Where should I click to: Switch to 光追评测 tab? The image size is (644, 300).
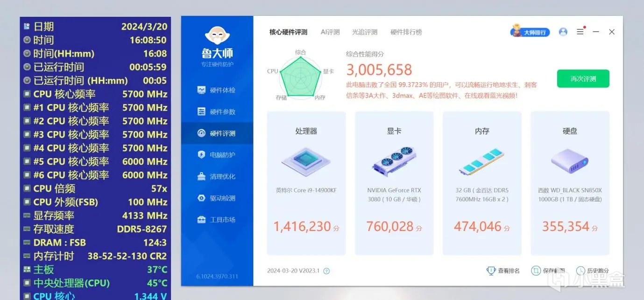[x=365, y=32]
